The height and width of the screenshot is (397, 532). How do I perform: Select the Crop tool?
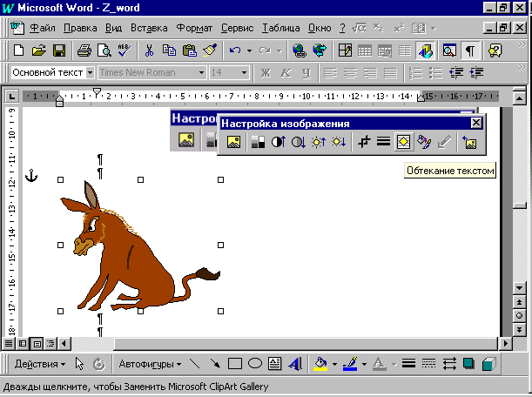364,142
